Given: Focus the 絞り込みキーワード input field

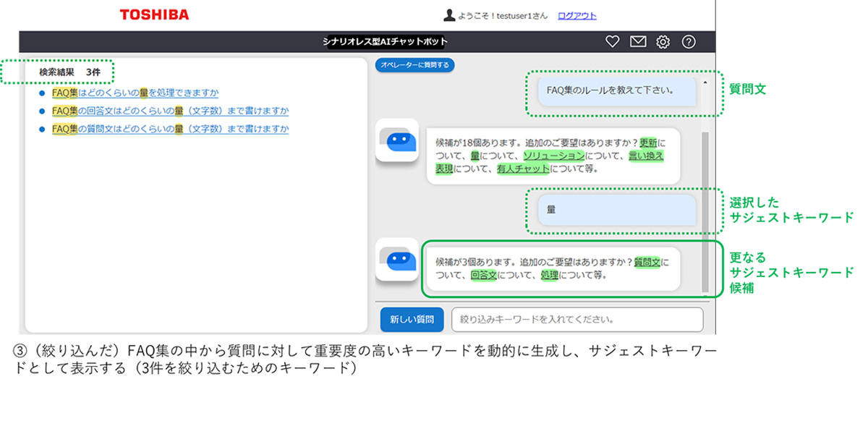Looking at the screenshot, I should tap(577, 319).
